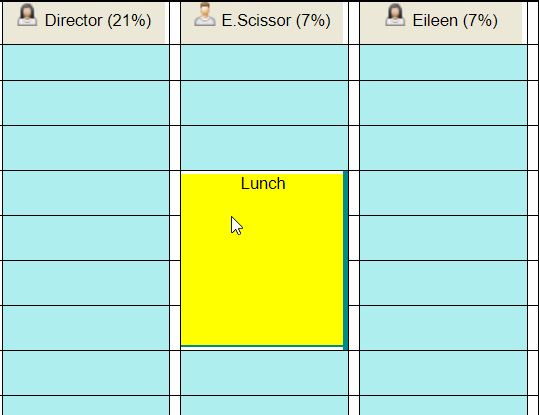Screen dimensions: 539x415
Task: Click the teal line along Lunch block's bottom
Action: pyautogui.click(x=262, y=346)
